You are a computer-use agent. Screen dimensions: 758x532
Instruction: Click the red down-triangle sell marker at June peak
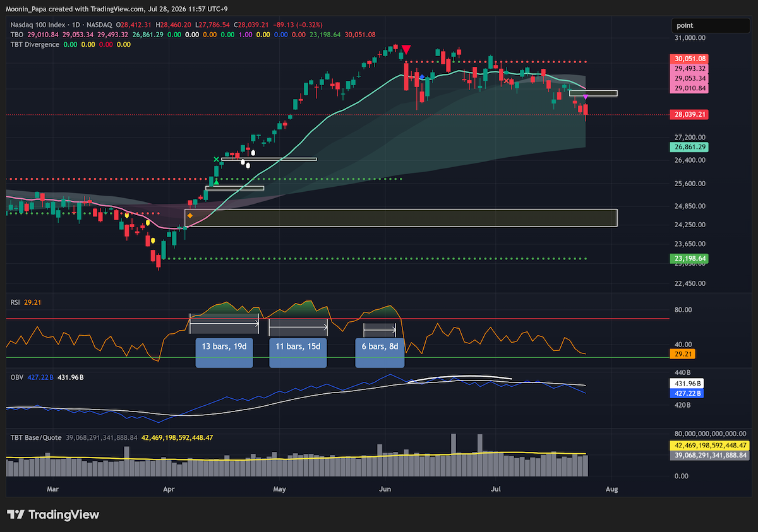(x=406, y=49)
